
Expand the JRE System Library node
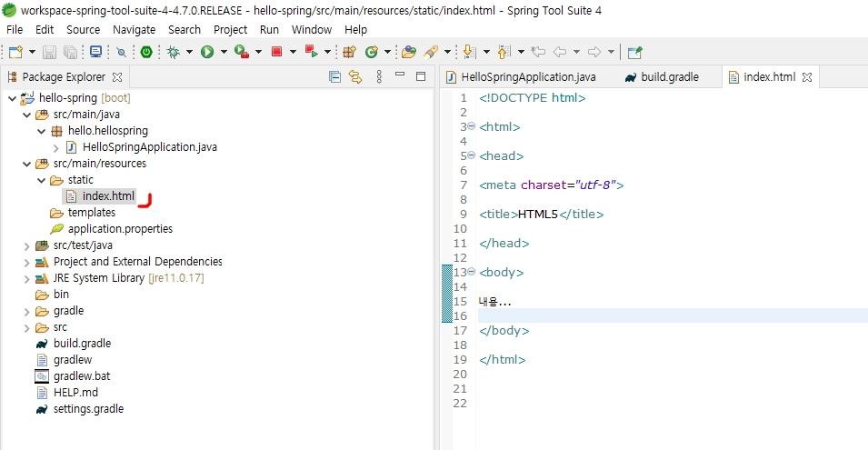tap(26, 278)
